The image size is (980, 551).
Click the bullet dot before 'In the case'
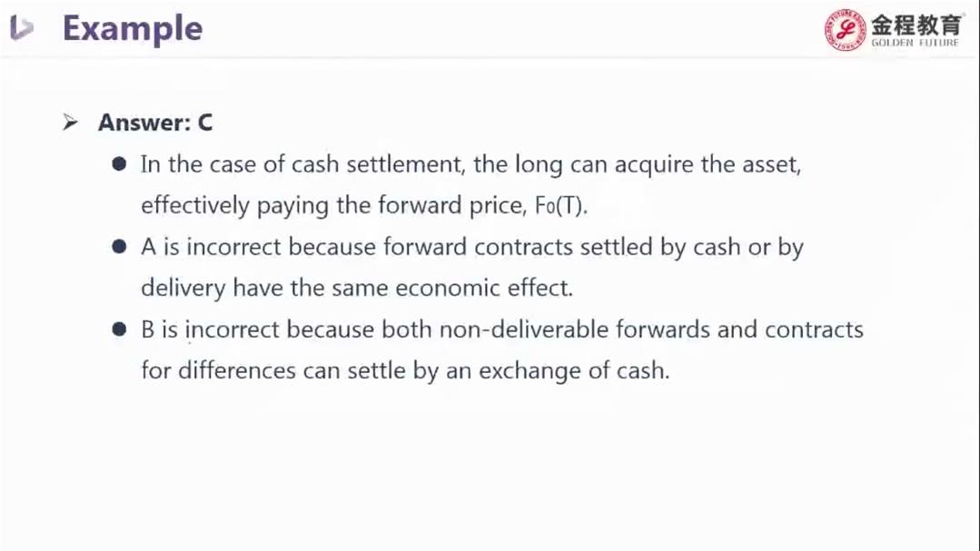click(119, 164)
